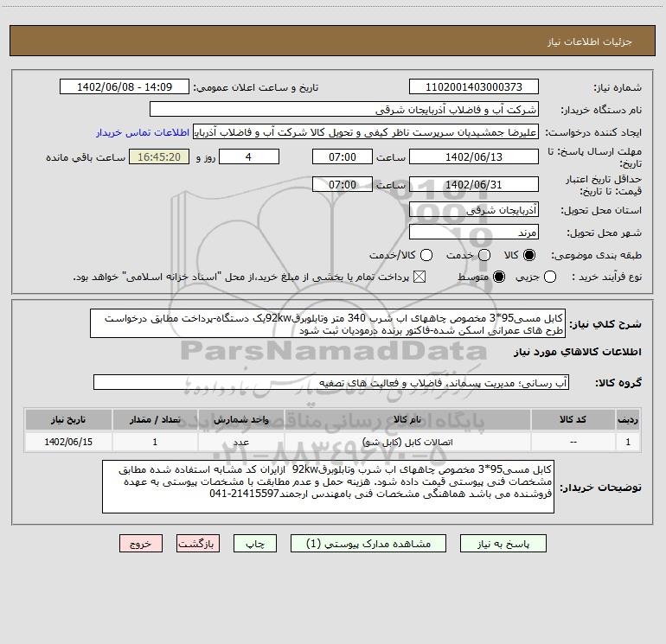The image size is (666, 644).
Task: Click the نام کالا column header
Action: point(407,419)
